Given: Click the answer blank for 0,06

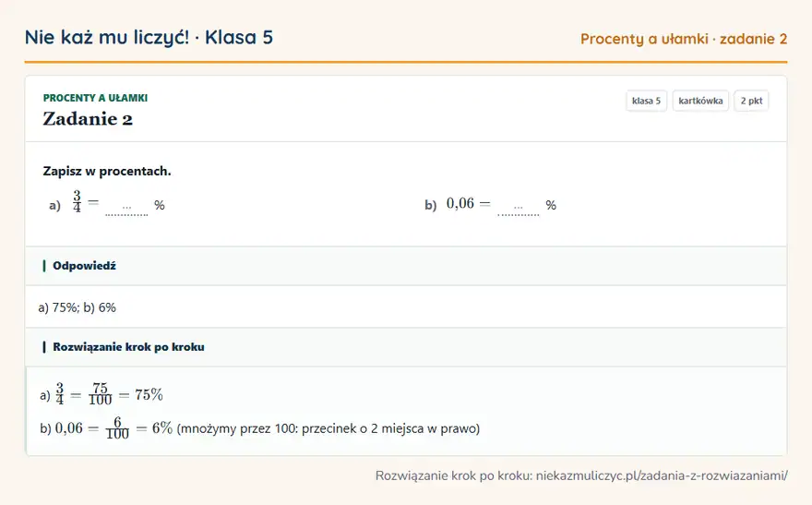Looking at the screenshot, I should point(518,207).
